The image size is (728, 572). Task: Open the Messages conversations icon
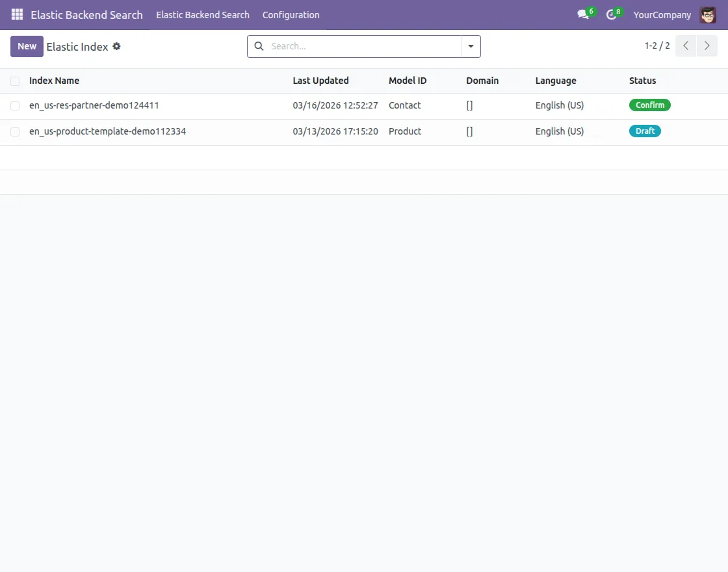[582, 14]
